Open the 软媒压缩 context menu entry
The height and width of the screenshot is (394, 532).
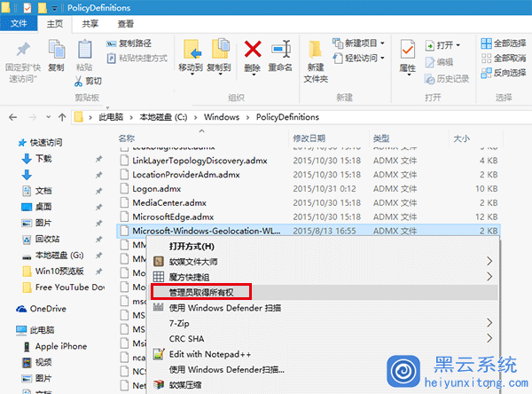point(324,385)
